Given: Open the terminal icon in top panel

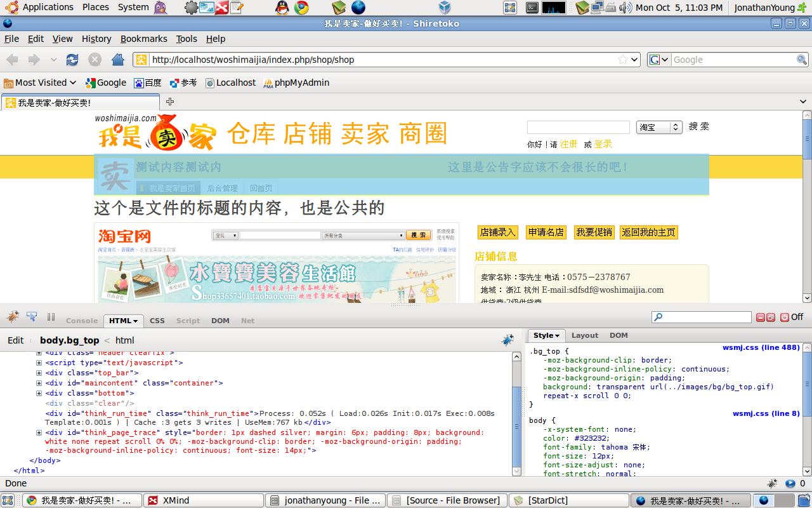Looking at the screenshot, I should 532,8.
